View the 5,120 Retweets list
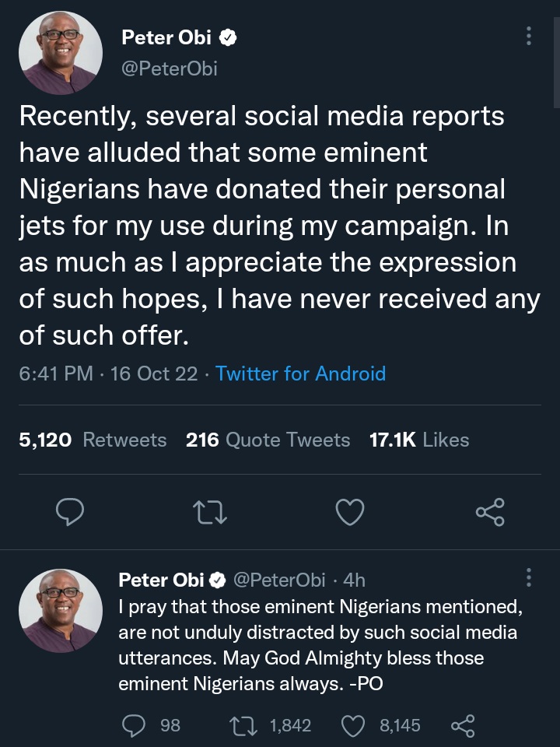Image resolution: width=560 pixels, height=747 pixels. pos(93,440)
